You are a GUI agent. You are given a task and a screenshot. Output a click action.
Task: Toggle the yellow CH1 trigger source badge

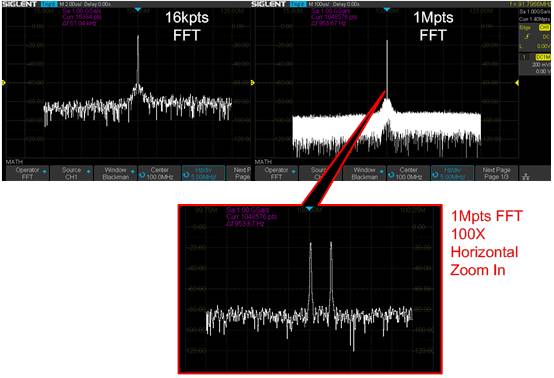(544, 28)
